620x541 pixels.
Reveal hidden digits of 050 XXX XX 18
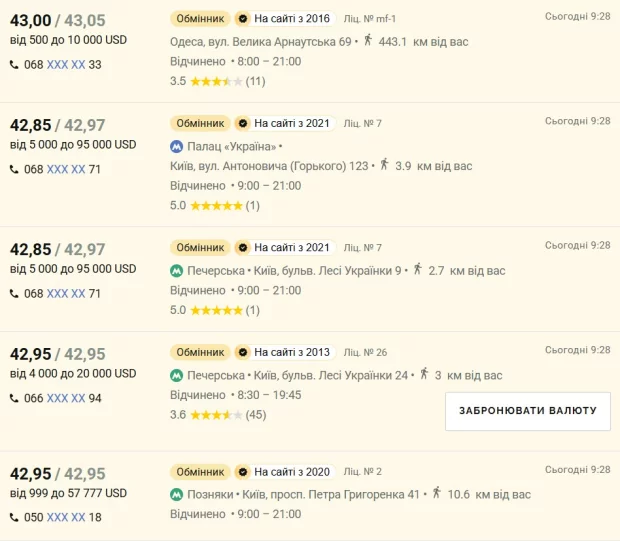tap(66, 517)
